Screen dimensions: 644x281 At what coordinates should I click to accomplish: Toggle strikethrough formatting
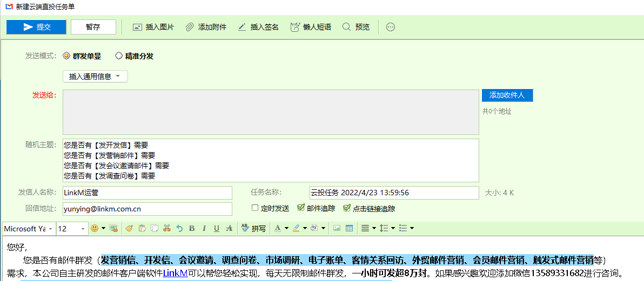(229, 229)
